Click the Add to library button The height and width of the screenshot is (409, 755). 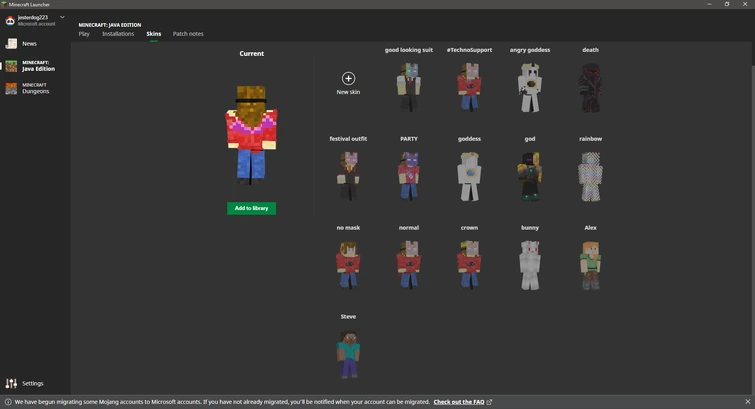pyautogui.click(x=251, y=208)
